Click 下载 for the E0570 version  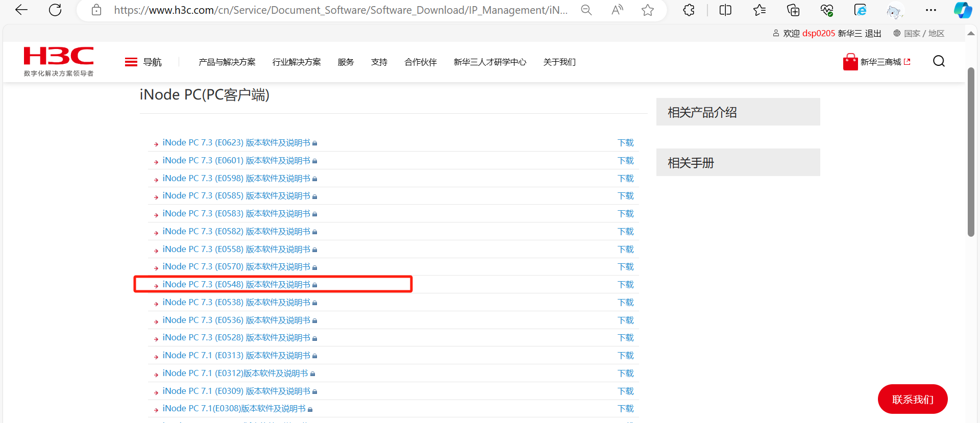click(626, 267)
